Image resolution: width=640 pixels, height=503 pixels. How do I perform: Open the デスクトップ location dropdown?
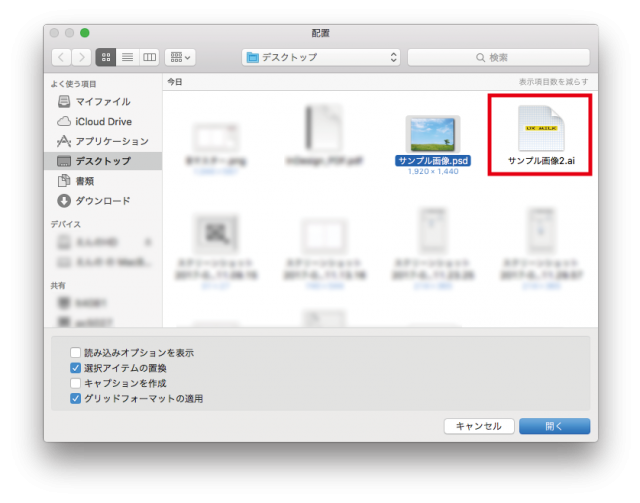[x=321, y=58]
